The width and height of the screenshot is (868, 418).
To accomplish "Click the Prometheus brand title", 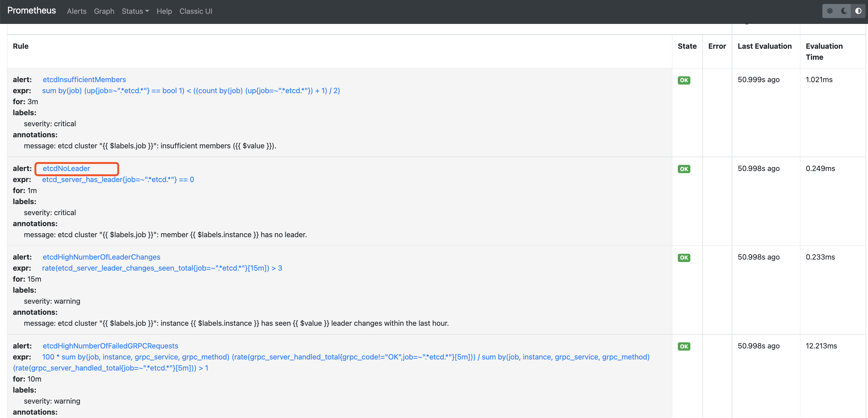I will pyautogui.click(x=31, y=10).
